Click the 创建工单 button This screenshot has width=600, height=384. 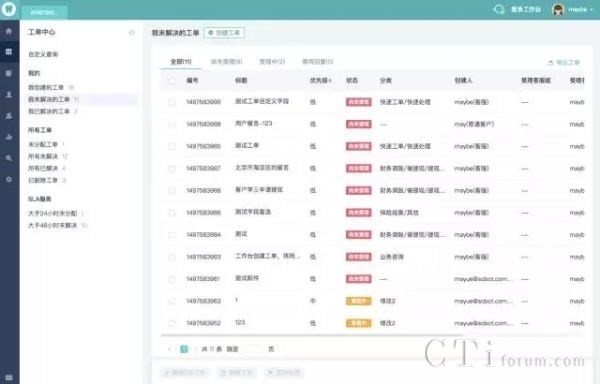point(224,33)
